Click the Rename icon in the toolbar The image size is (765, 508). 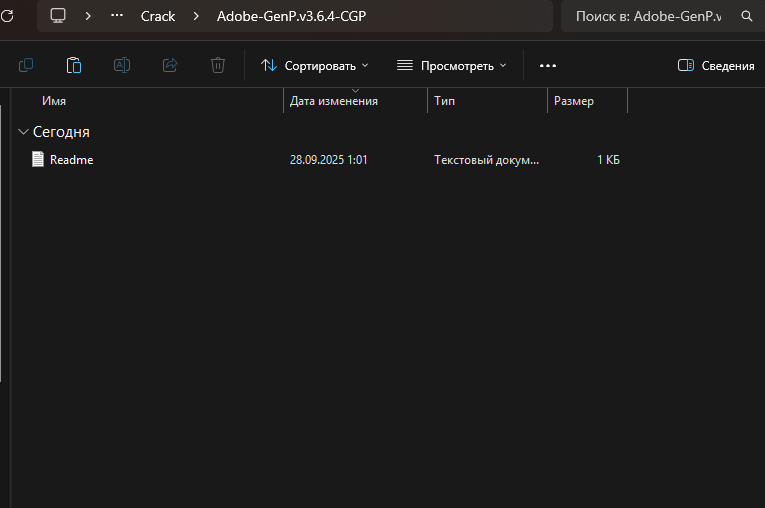pyautogui.click(x=122, y=65)
